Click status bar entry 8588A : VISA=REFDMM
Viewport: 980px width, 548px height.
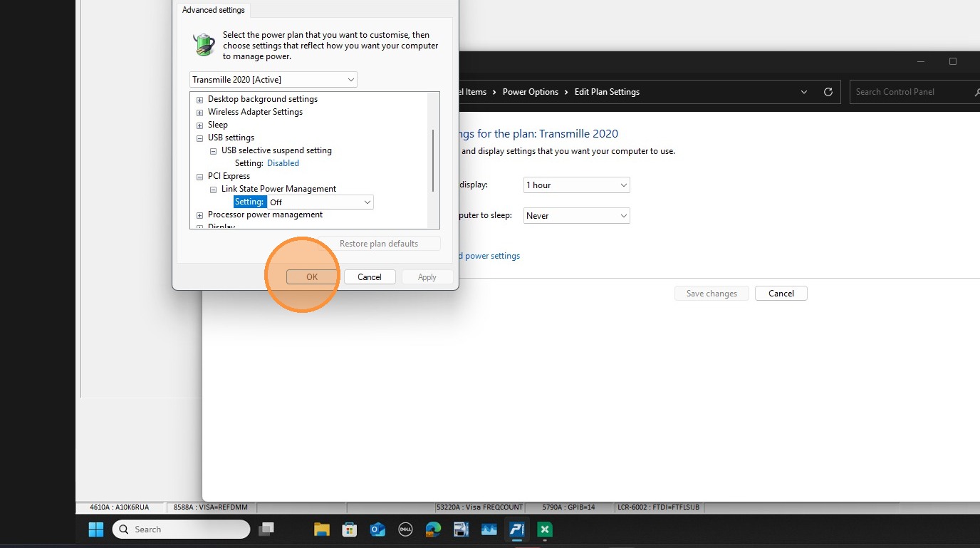coord(211,507)
